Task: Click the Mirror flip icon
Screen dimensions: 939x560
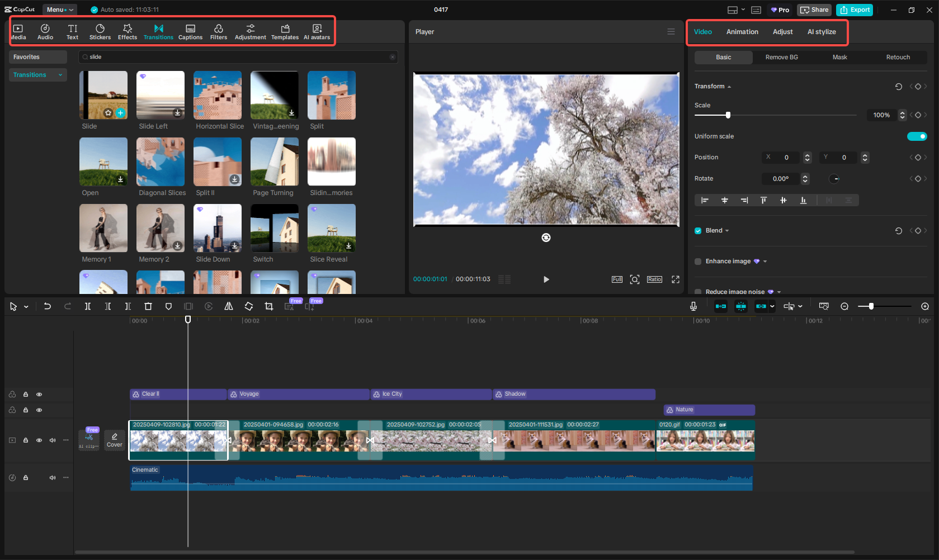Action: click(229, 306)
